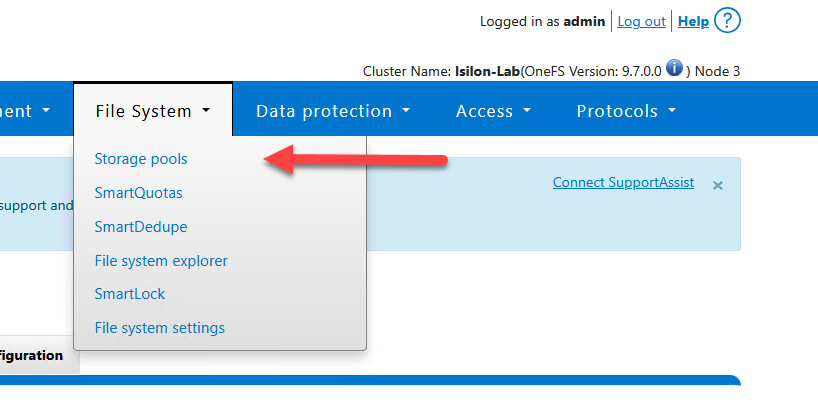Choose SmartQuotas in File System menu

pos(138,193)
